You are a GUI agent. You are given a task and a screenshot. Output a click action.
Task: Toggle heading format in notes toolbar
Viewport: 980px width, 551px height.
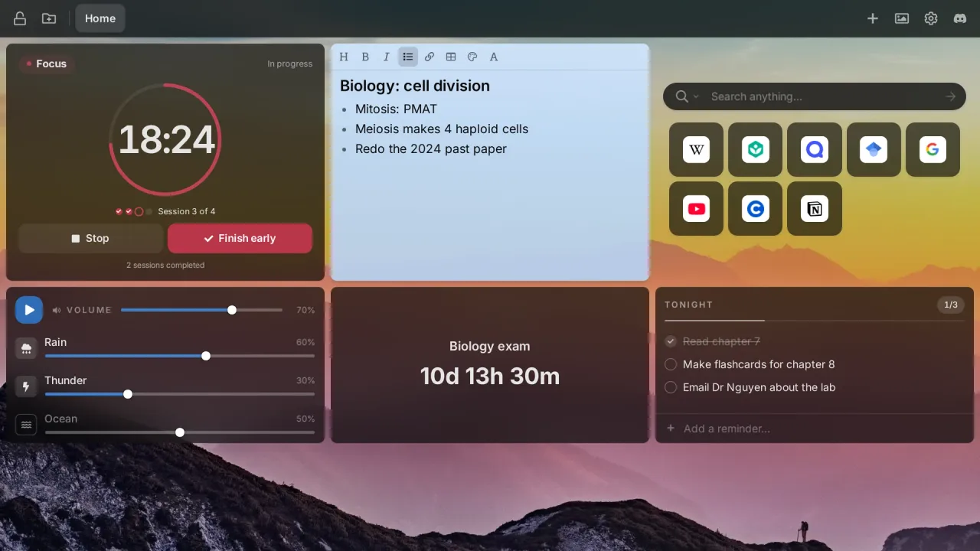tap(344, 57)
